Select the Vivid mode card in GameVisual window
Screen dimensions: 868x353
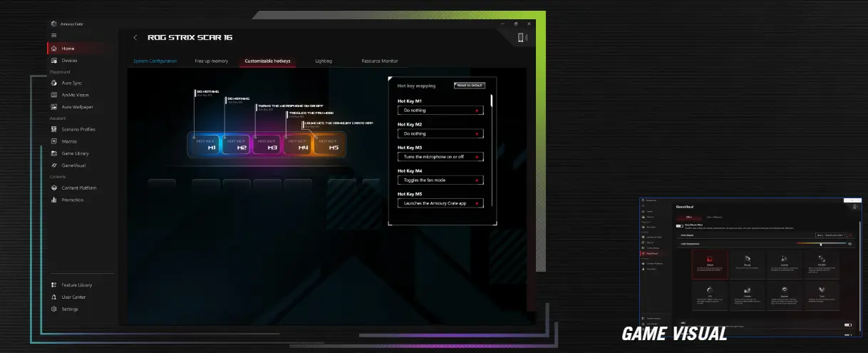coord(822,295)
